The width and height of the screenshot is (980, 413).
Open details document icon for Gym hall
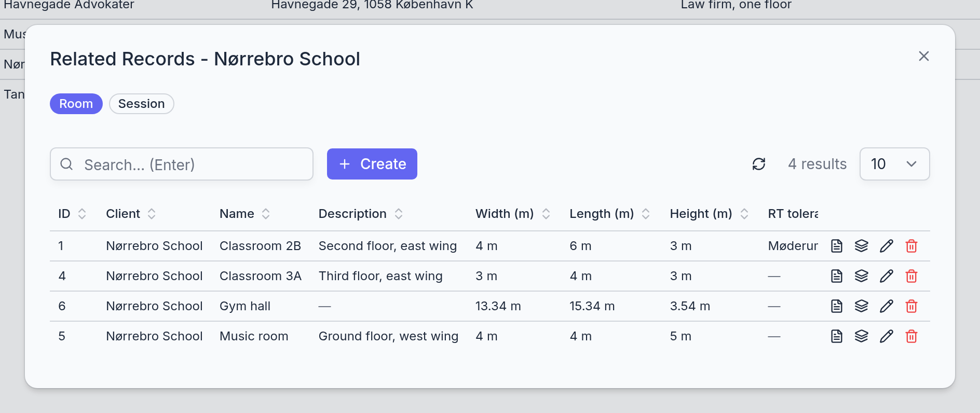click(836, 306)
